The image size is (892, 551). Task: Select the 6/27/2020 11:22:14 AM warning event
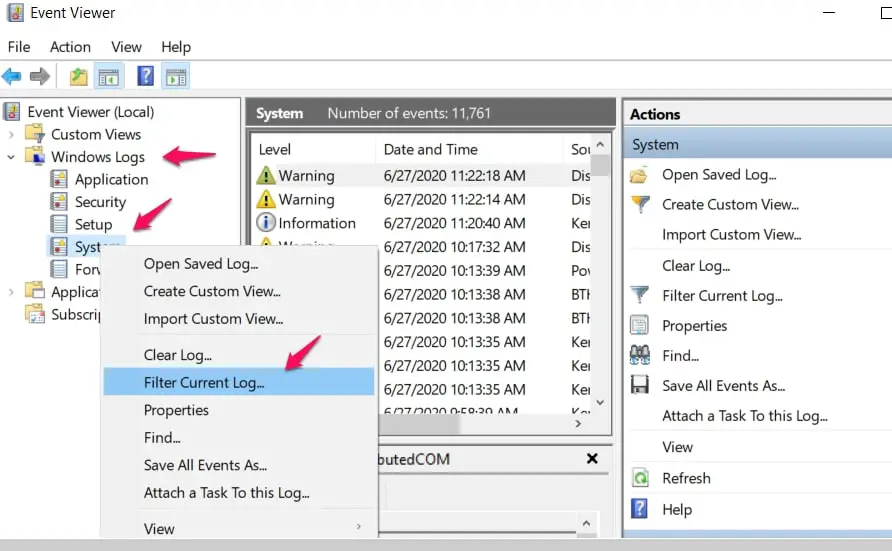pyautogui.click(x=421, y=199)
